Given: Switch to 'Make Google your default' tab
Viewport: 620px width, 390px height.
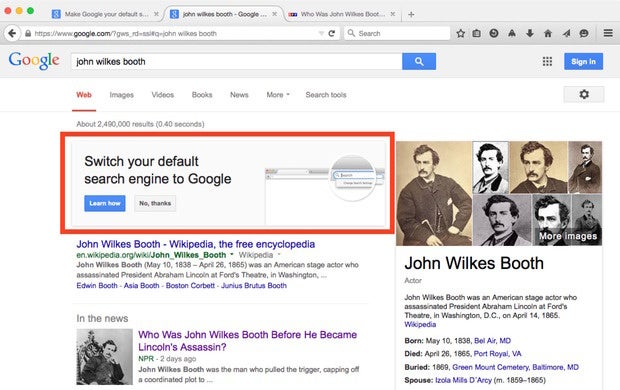Looking at the screenshot, I should coord(106,14).
